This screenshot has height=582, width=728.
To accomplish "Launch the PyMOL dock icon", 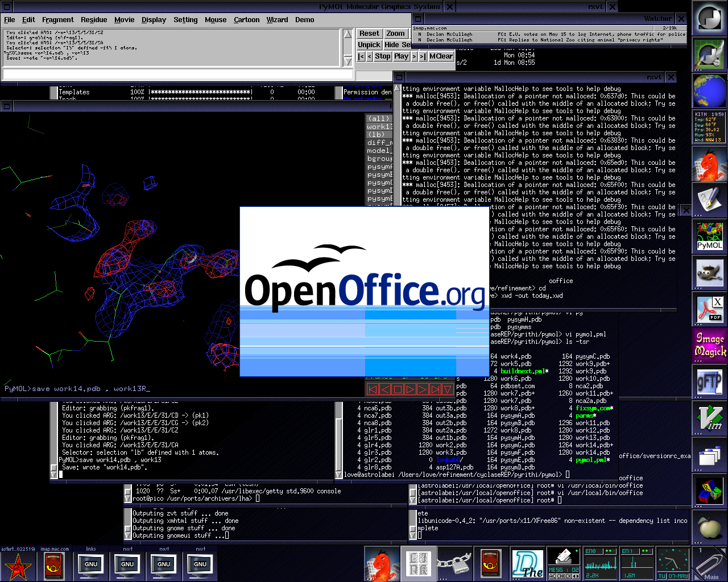I will [710, 236].
